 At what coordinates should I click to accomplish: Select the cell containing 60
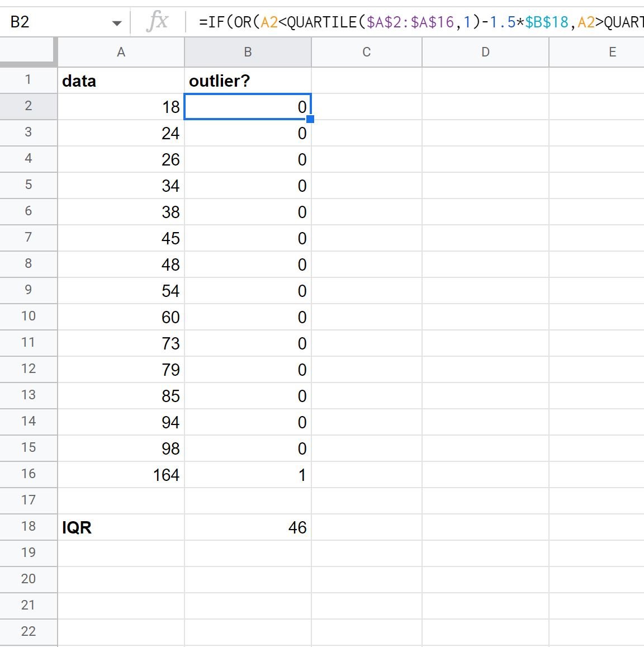pos(121,317)
